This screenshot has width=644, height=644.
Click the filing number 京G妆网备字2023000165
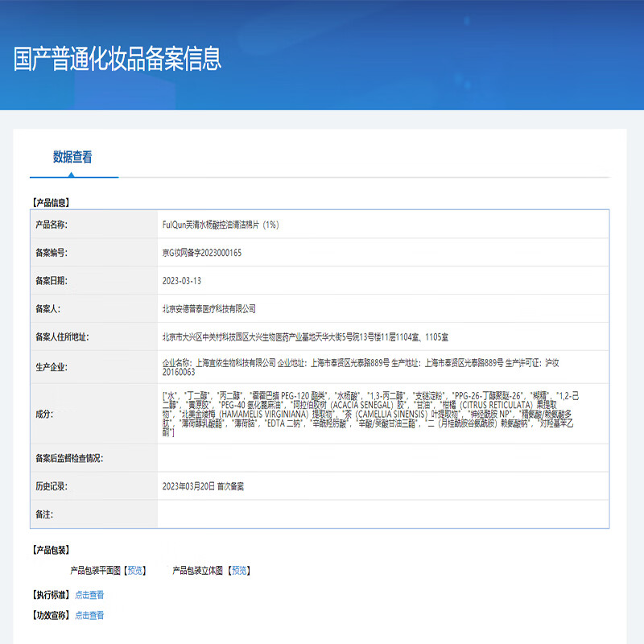(202, 253)
